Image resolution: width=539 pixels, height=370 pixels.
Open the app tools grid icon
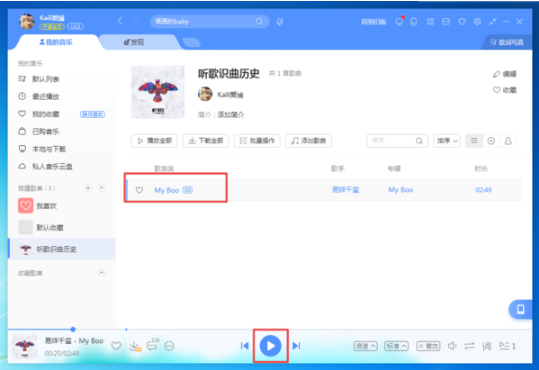pyautogui.click(x=430, y=22)
